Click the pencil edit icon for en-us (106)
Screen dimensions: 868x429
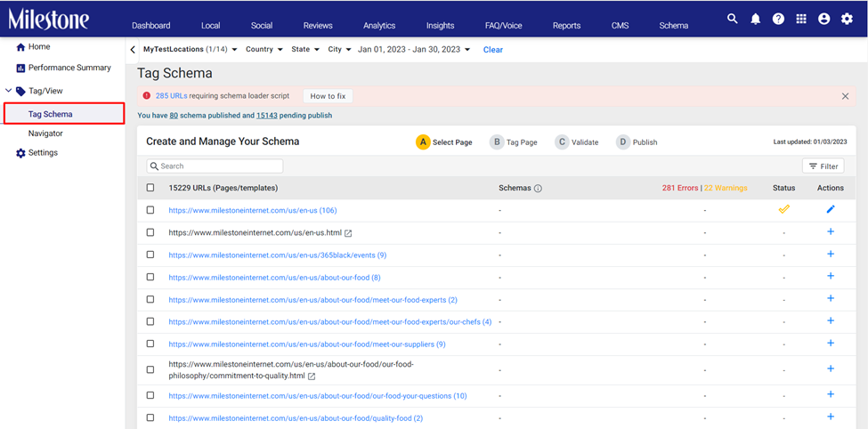click(x=831, y=209)
